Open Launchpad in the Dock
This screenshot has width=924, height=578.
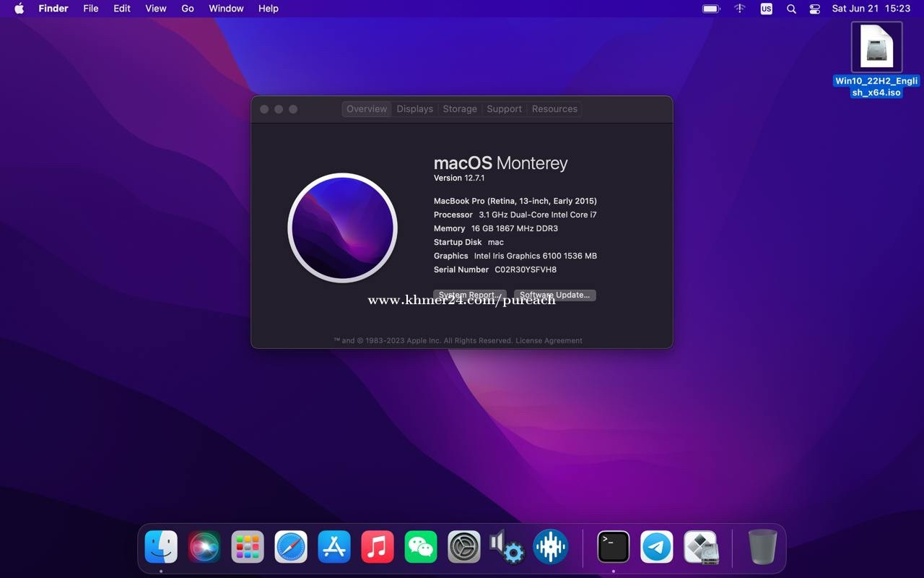click(248, 547)
